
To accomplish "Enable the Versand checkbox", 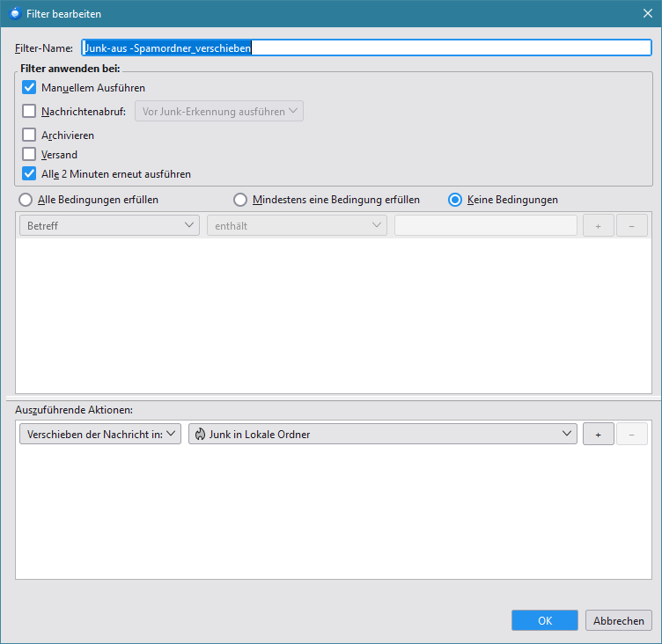I will pyautogui.click(x=29, y=155).
